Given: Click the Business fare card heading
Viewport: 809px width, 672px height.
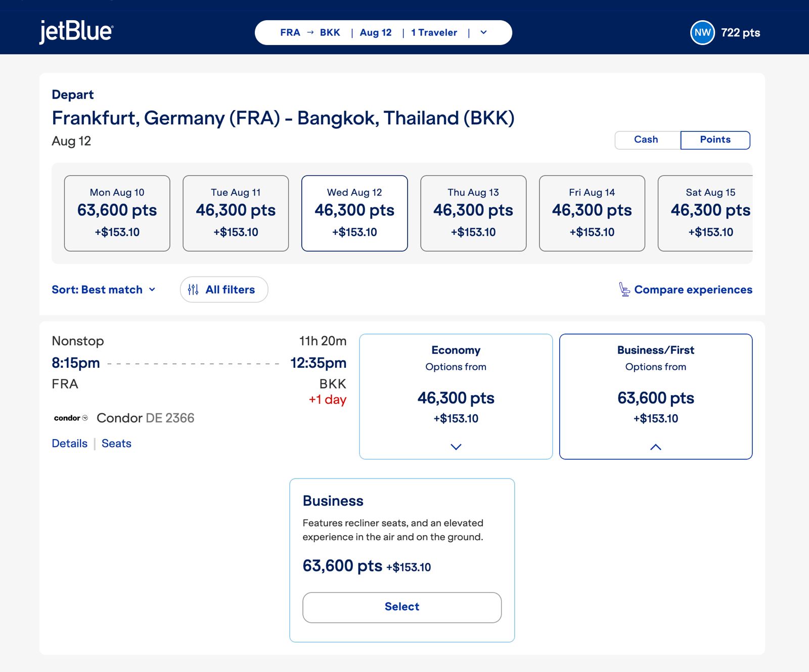Looking at the screenshot, I should pyautogui.click(x=333, y=501).
